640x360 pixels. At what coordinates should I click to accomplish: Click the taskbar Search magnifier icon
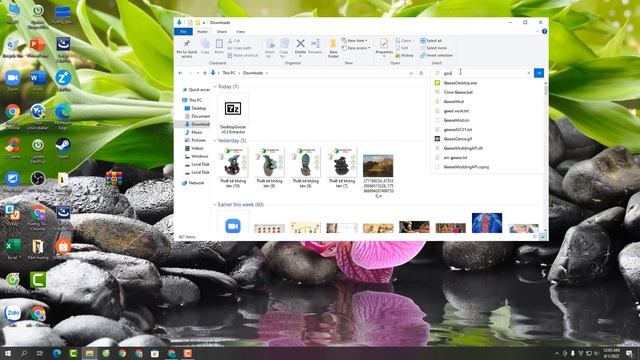pyautogui.click(x=24, y=353)
